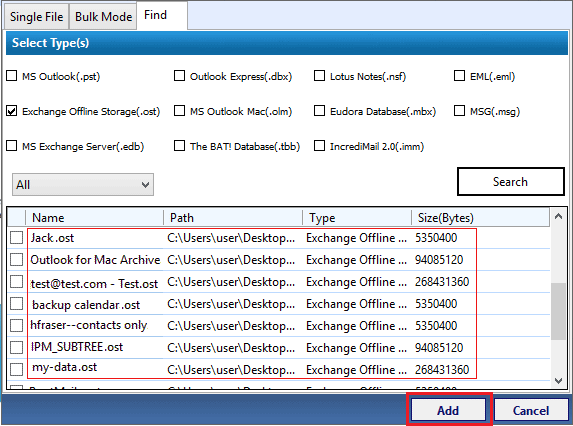
Task: Tick the my-data.ost checkbox
Action: (16, 369)
